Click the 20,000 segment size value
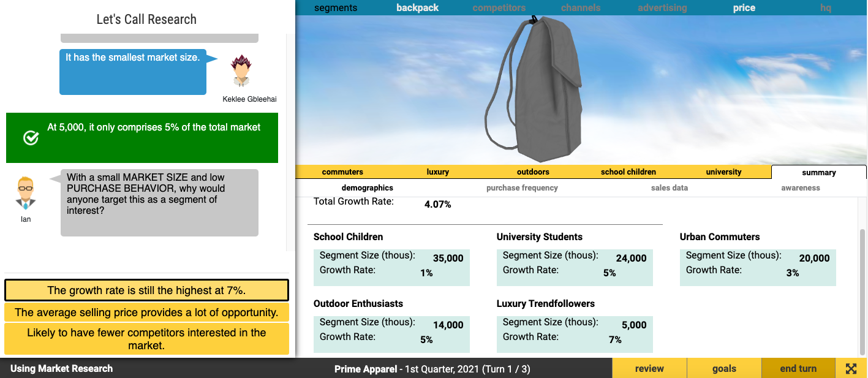 point(815,259)
